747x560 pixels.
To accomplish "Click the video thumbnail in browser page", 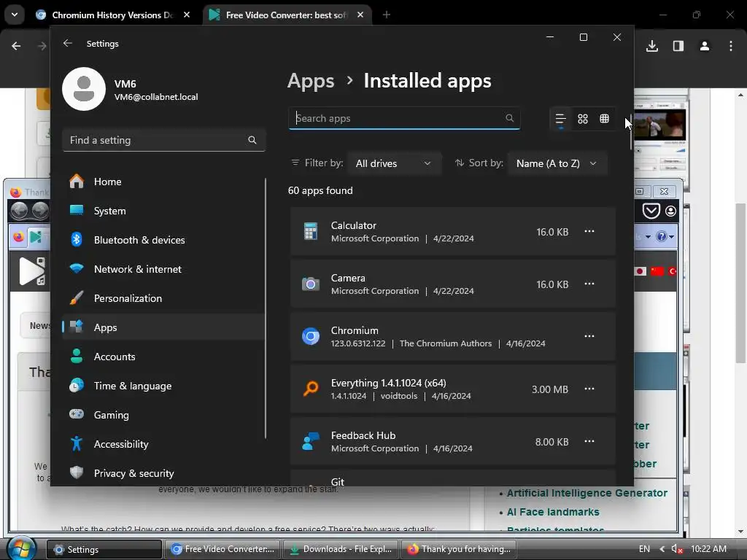I will [659, 124].
